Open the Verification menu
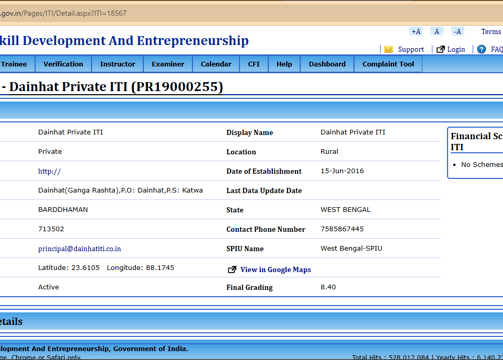The height and width of the screenshot is (360, 503). 63,64
